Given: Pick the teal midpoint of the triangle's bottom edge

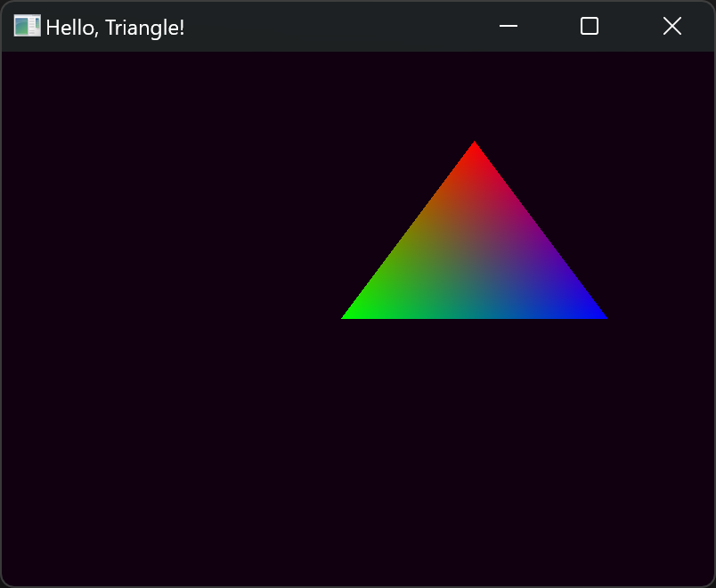Looking at the screenshot, I should (475, 314).
